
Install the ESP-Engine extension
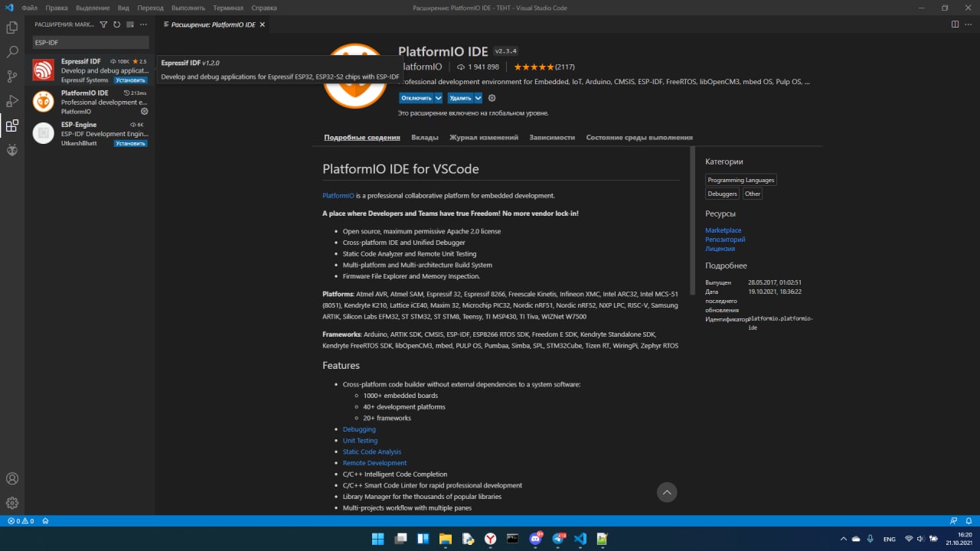point(131,143)
